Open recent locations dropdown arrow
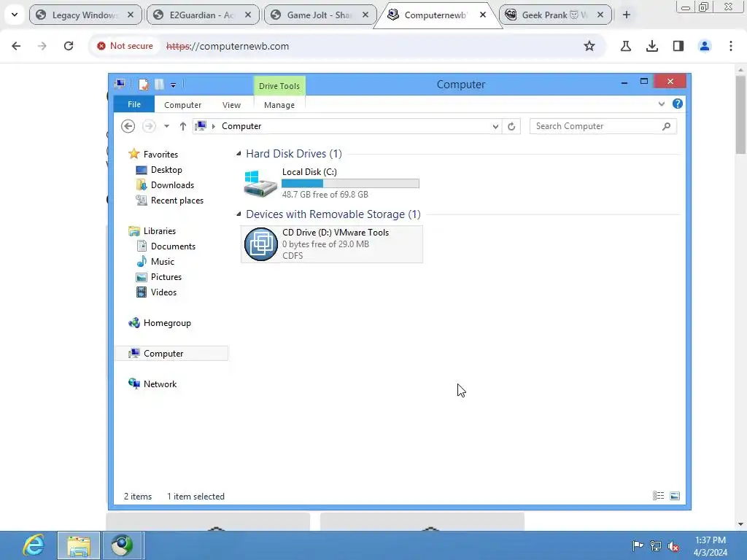Image resolution: width=747 pixels, height=560 pixels. coord(166,126)
